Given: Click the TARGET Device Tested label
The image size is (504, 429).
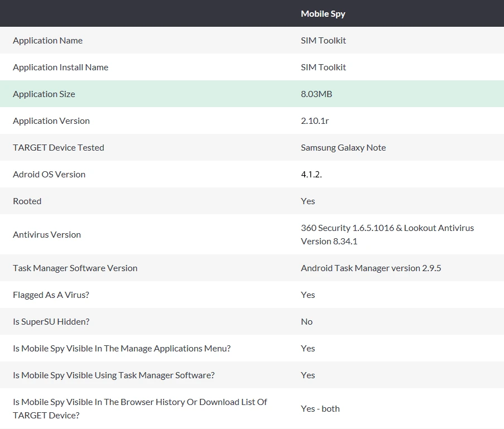Looking at the screenshot, I should [x=59, y=147].
